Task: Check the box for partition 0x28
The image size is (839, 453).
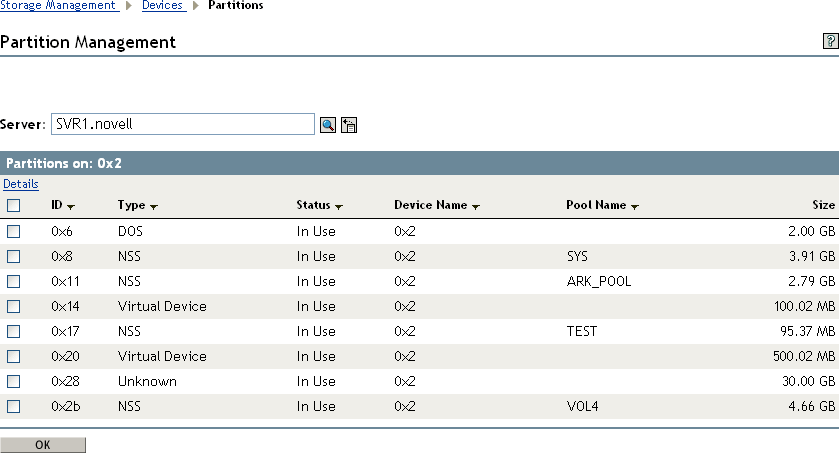Action: (x=13, y=381)
